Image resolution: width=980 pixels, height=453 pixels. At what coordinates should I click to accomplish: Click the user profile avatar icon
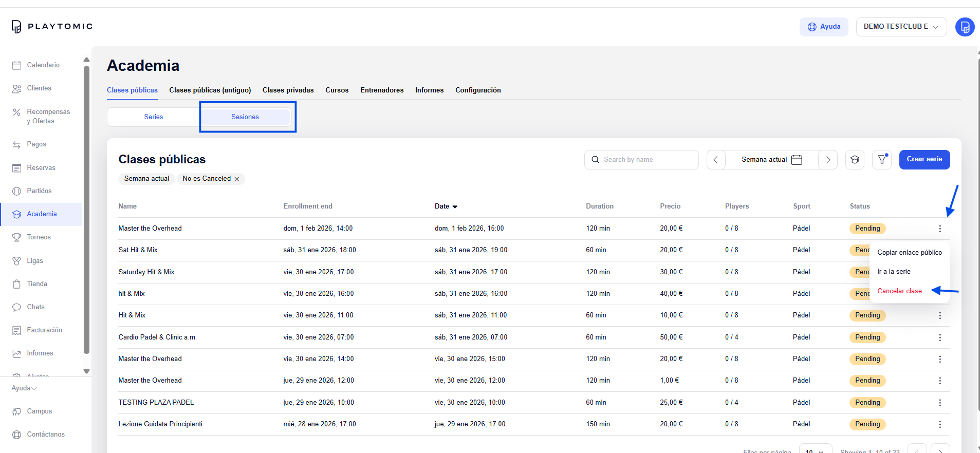[965, 27]
